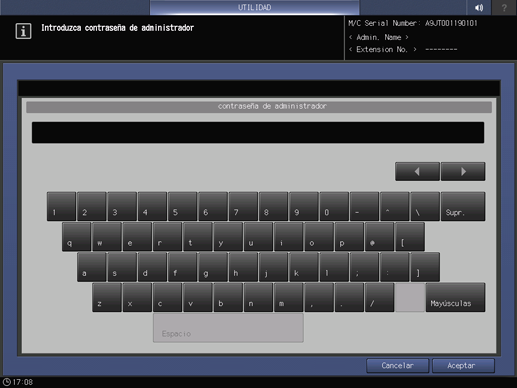
Task: Tap the 5 key
Action: [x=183, y=206]
